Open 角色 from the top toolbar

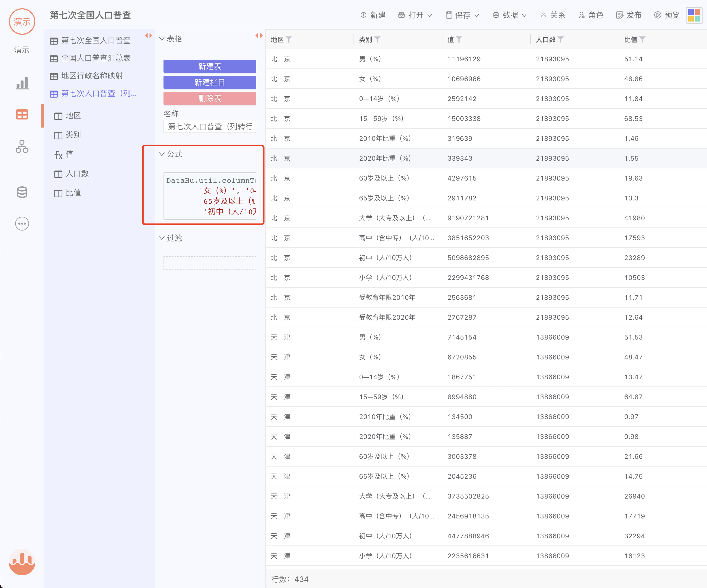tap(591, 15)
